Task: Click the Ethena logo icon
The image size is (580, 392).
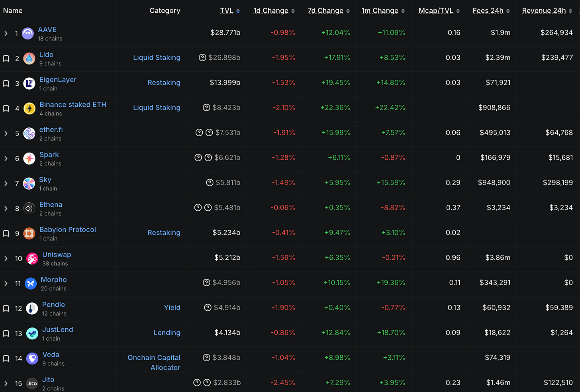Action: click(x=29, y=208)
